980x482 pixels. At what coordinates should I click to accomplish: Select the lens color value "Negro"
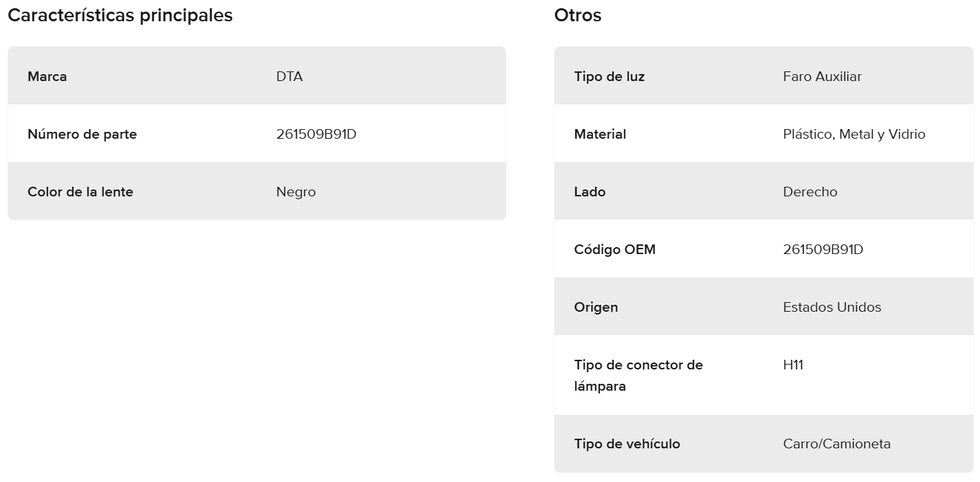[296, 192]
